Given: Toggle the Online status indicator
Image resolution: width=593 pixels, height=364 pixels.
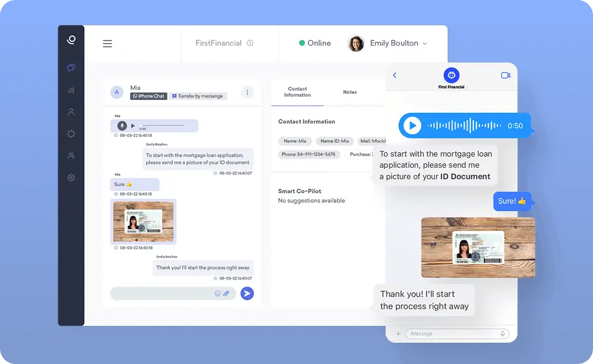Looking at the screenshot, I should pyautogui.click(x=315, y=43).
